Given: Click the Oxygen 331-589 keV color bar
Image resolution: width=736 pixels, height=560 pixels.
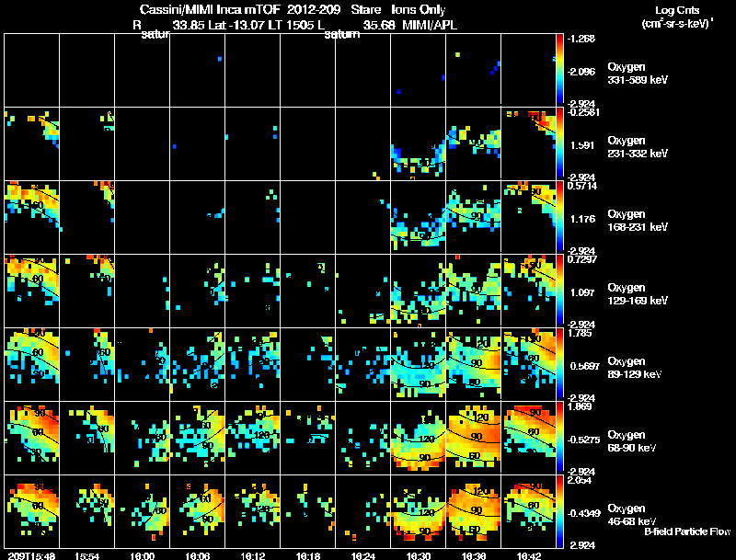Looking at the screenshot, I should coord(559,70).
